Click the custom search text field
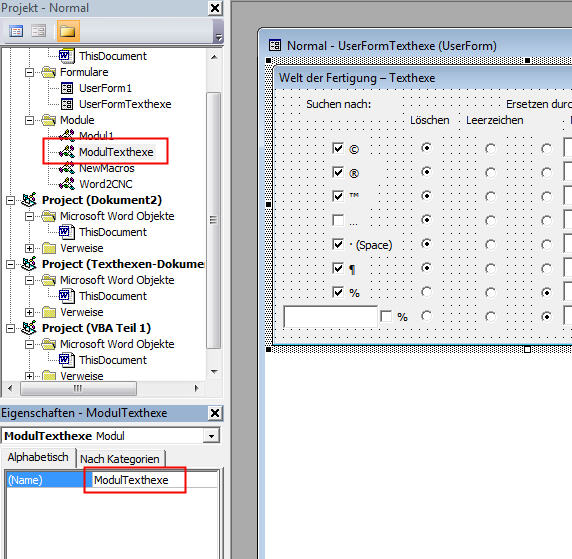 click(331, 316)
